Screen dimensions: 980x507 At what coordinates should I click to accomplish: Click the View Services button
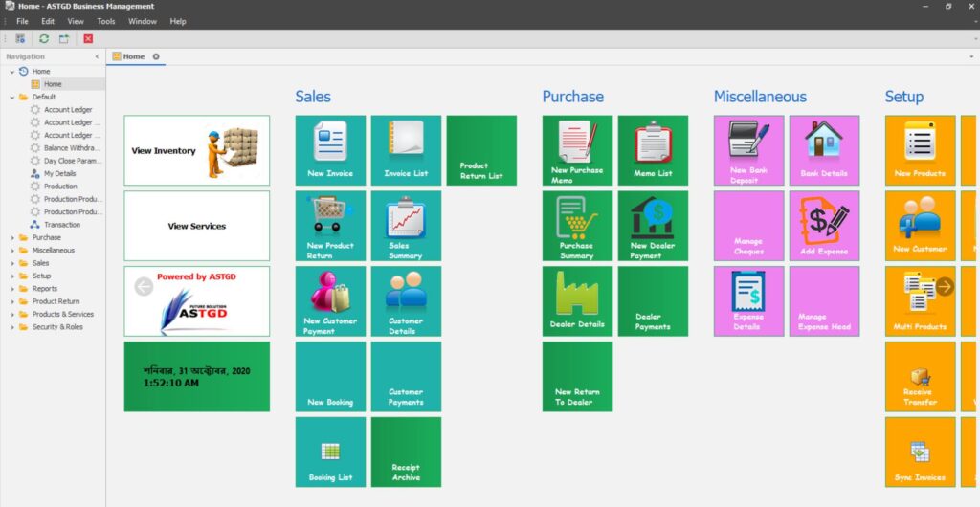coord(196,226)
